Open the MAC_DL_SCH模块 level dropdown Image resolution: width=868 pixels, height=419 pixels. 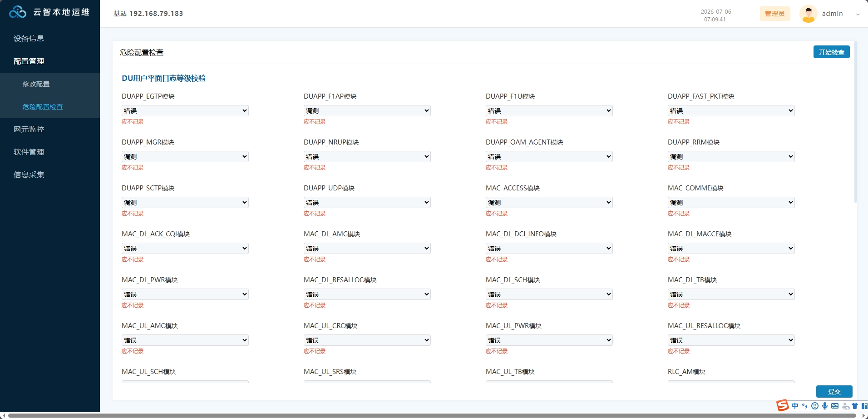click(549, 294)
